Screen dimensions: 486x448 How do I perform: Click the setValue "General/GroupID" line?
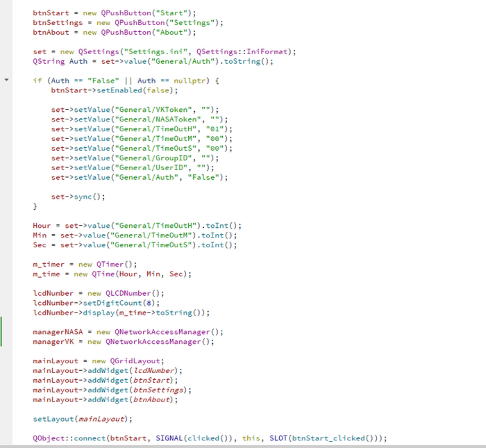(x=135, y=158)
